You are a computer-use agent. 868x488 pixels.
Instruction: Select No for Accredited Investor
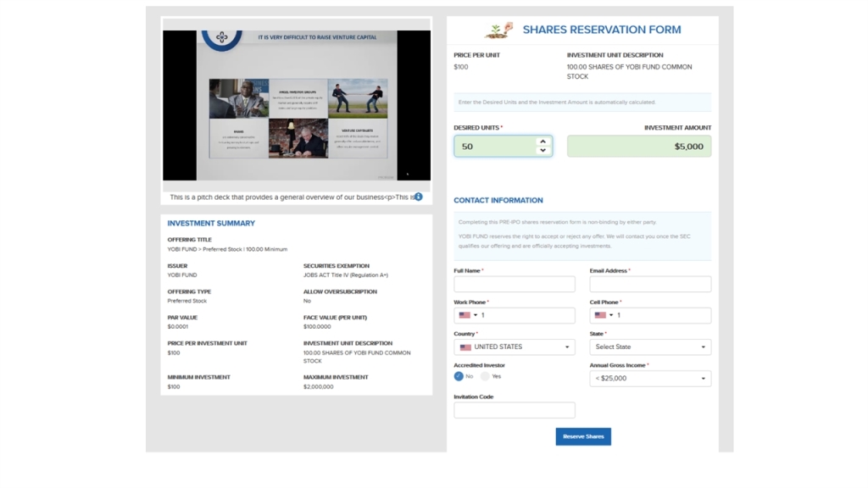(x=459, y=376)
